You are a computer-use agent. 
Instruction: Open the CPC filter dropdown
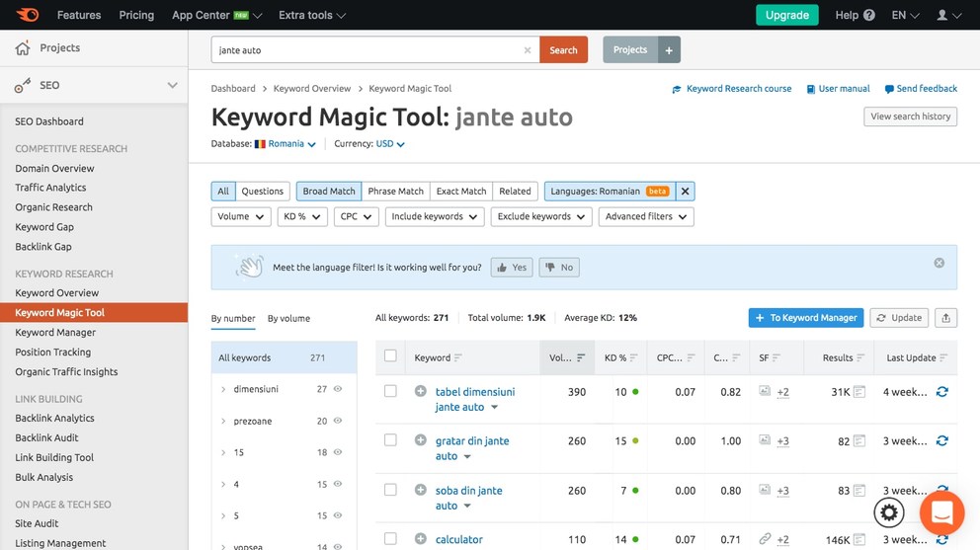(356, 216)
